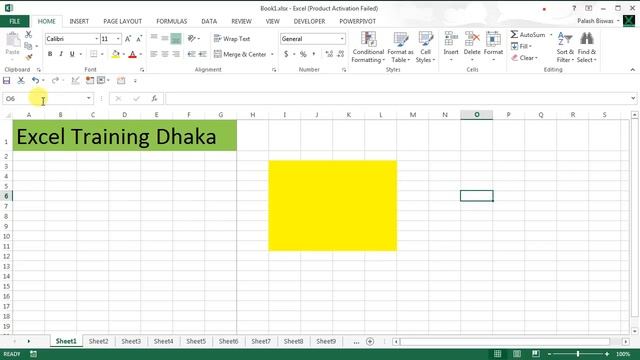Click the New Sheet plus button
640x360 pixels.
tap(370, 341)
